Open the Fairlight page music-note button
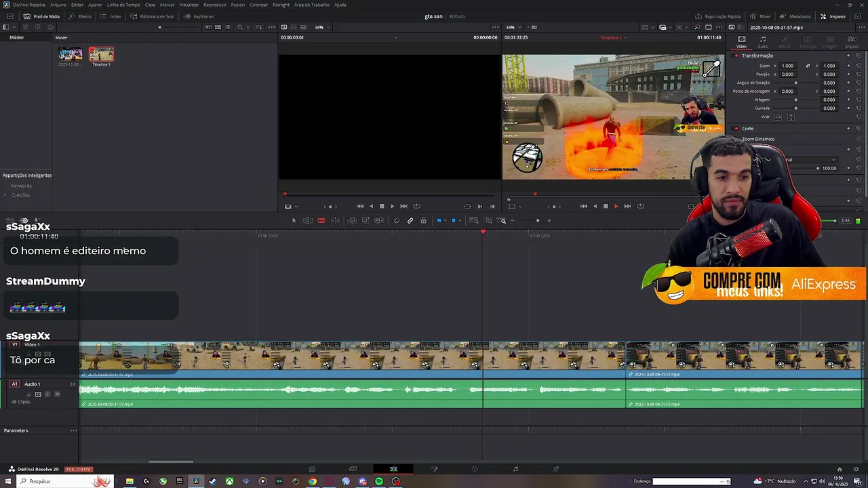Image resolution: width=868 pixels, height=488 pixels. (x=515, y=469)
